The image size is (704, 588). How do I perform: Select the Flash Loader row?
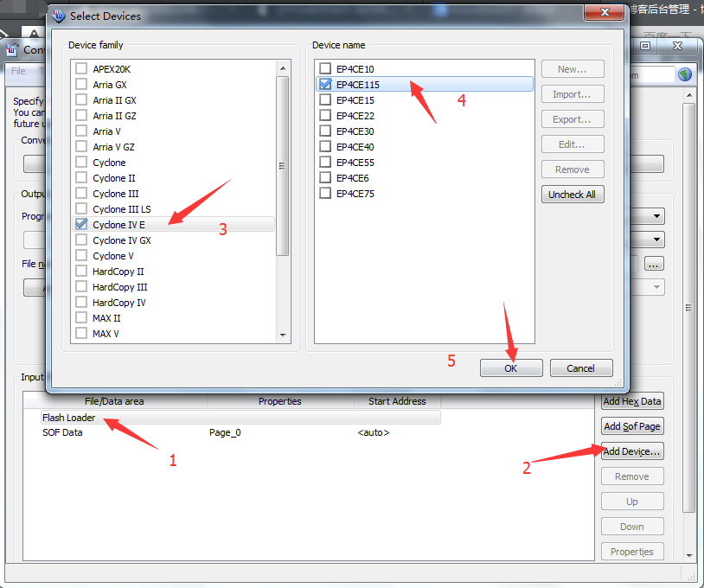coord(240,418)
